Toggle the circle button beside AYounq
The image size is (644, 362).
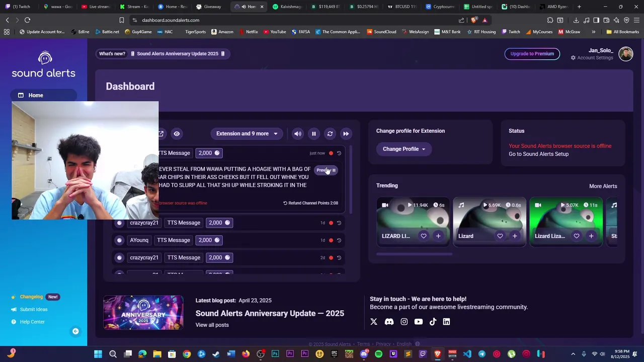(119, 240)
